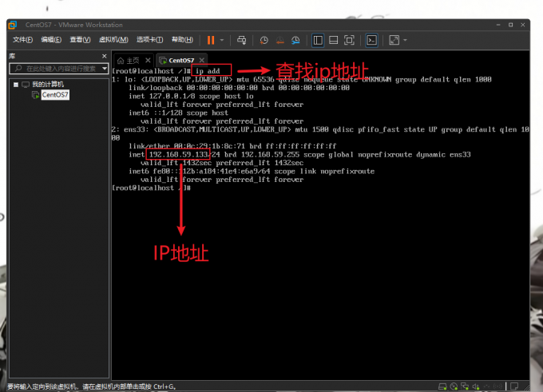The width and height of the screenshot is (543, 392).
Task: Select CentOS7 in the library tree
Action: pyautogui.click(x=54, y=95)
